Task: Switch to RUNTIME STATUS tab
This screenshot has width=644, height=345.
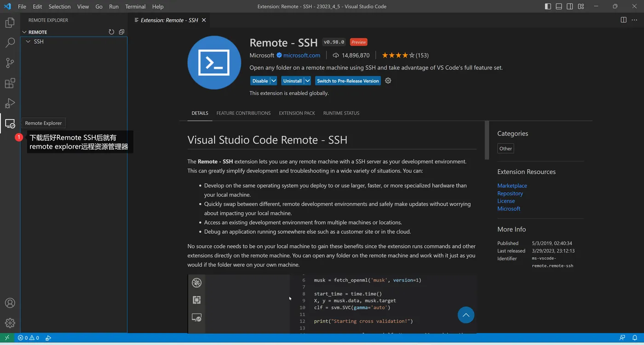Action: coord(341,113)
